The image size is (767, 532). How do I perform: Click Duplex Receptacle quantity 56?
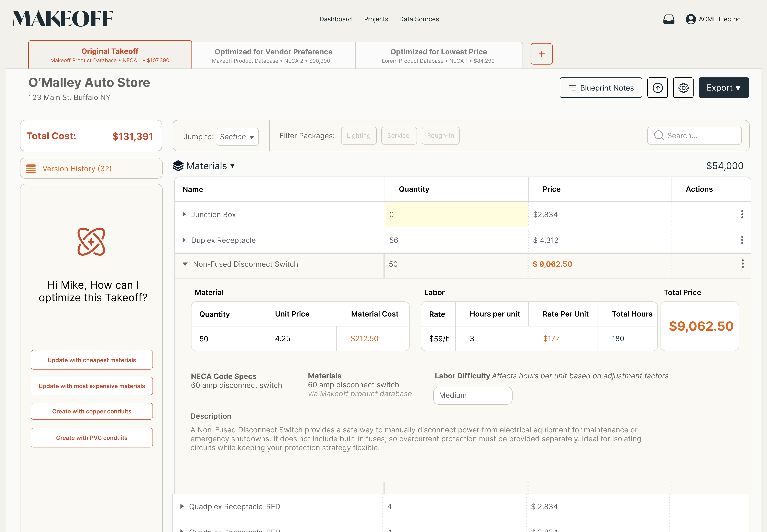(x=393, y=240)
